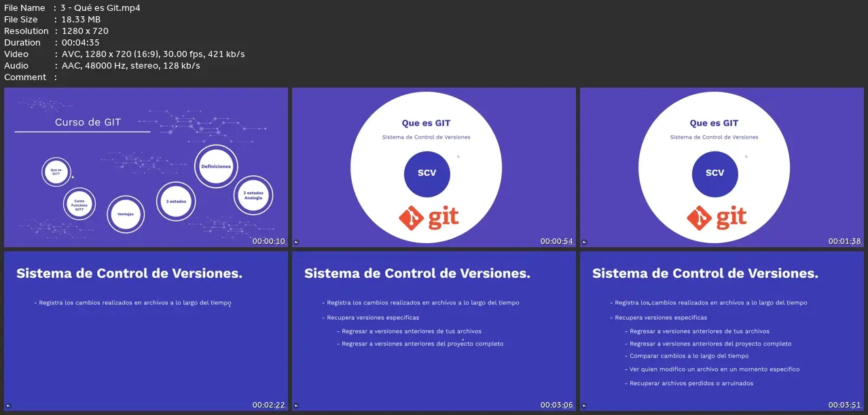Click the resolution value '1280 x 720'
Viewport: 868px width, 415px height.
pyautogui.click(x=85, y=31)
